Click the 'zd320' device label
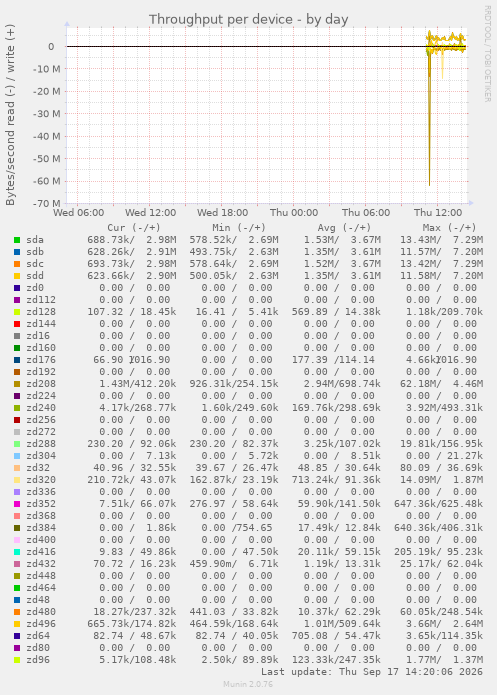 41,480
